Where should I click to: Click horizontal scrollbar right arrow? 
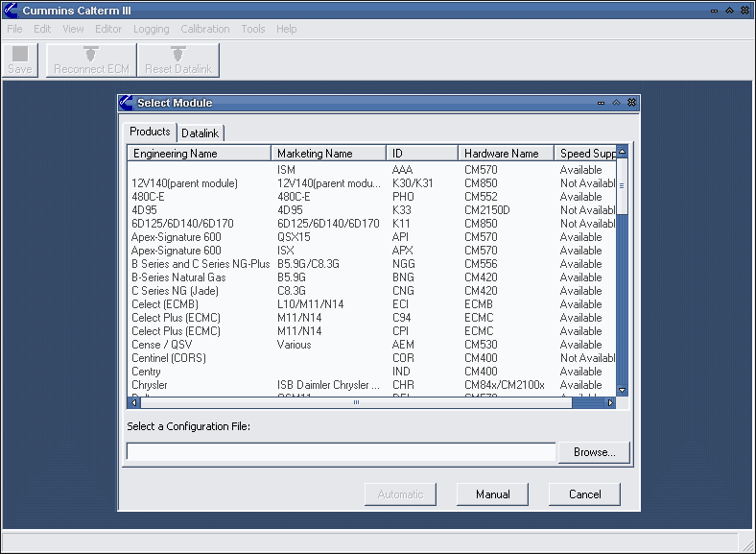click(x=610, y=402)
